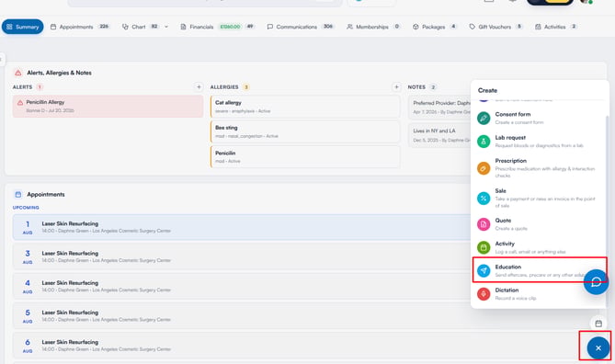Click the Education paper plane icon
Image resolution: width=615 pixels, height=364 pixels.
click(484, 270)
